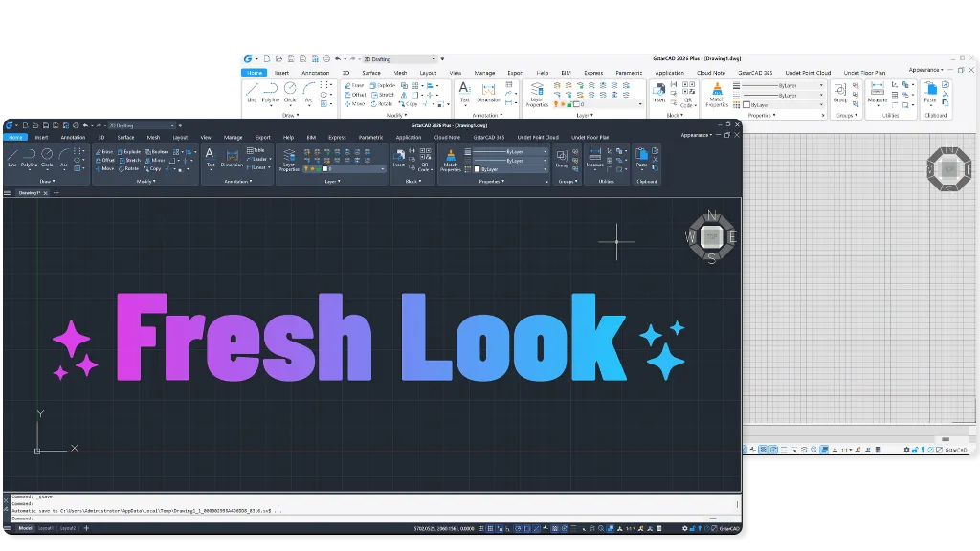
Task: Click the Layout1 tab at bottom
Action: point(46,528)
